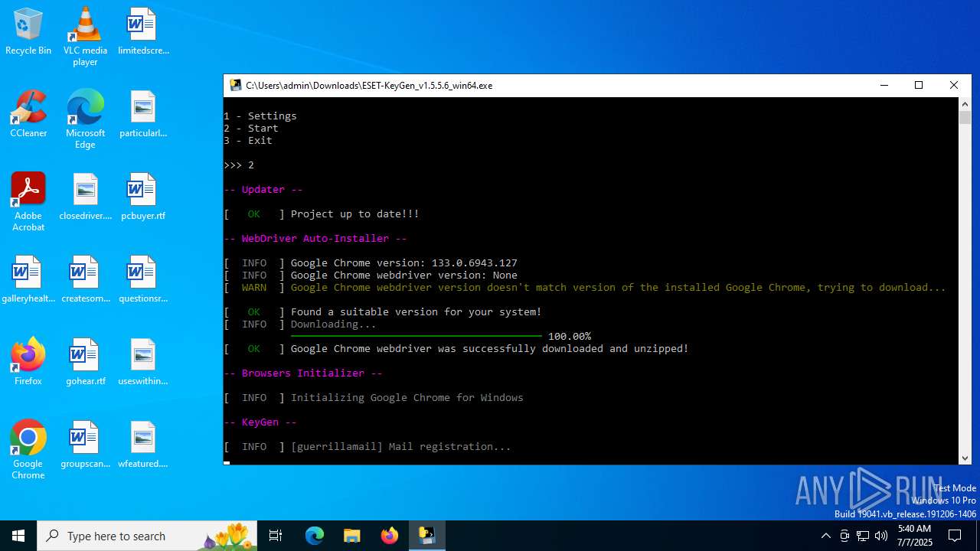Click the '-- KeyGen --' heading
The image size is (980, 551).
pos(260,422)
